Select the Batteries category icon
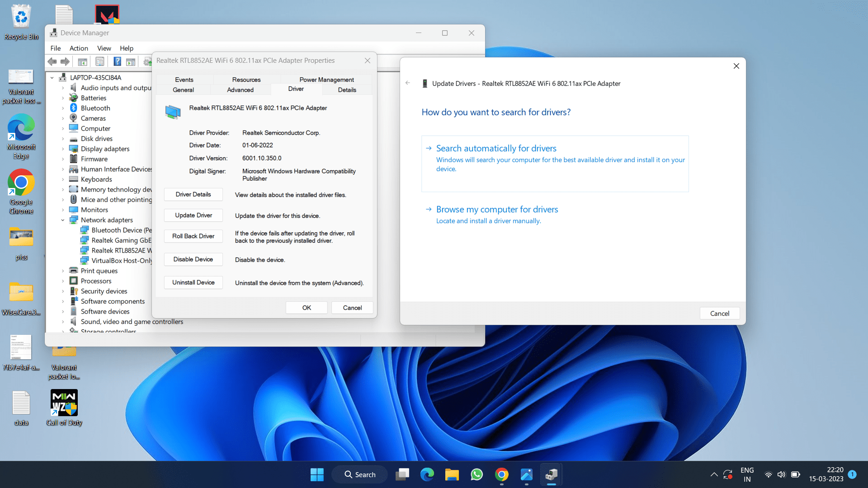The height and width of the screenshot is (488, 868). (74, 98)
